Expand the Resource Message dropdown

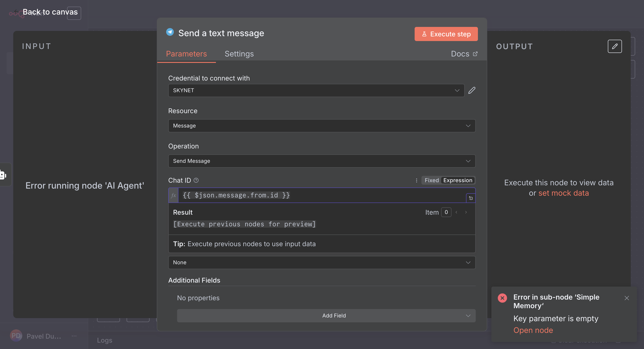322,126
